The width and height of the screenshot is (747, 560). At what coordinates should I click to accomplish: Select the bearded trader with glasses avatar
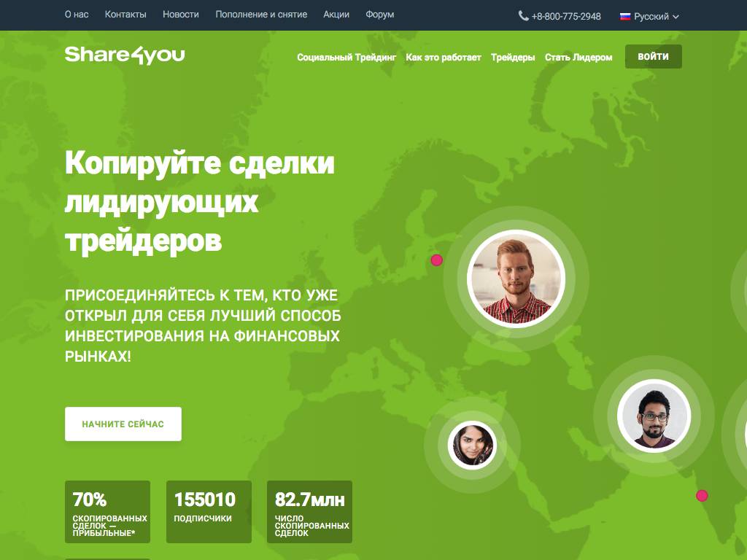[653, 416]
